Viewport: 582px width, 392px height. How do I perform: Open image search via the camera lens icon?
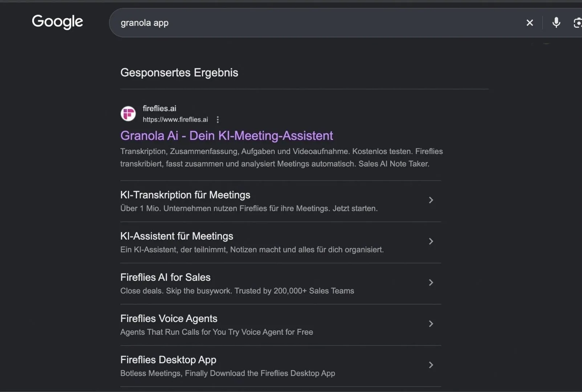coord(578,23)
